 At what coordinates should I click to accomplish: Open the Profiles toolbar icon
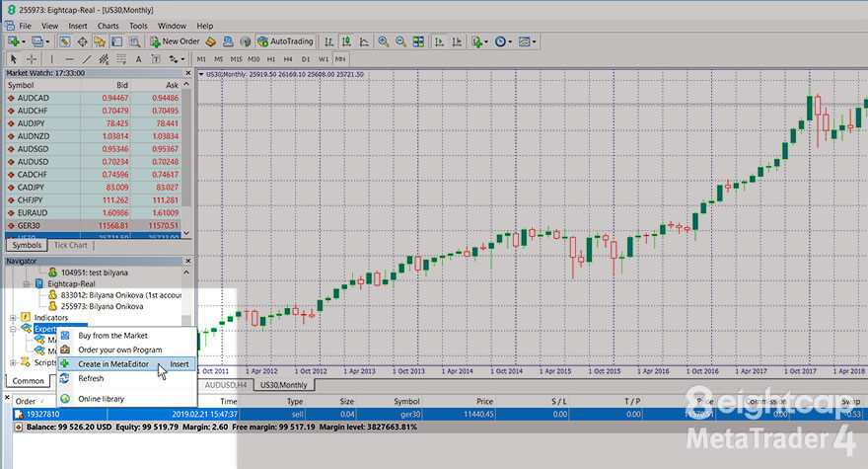(37, 41)
